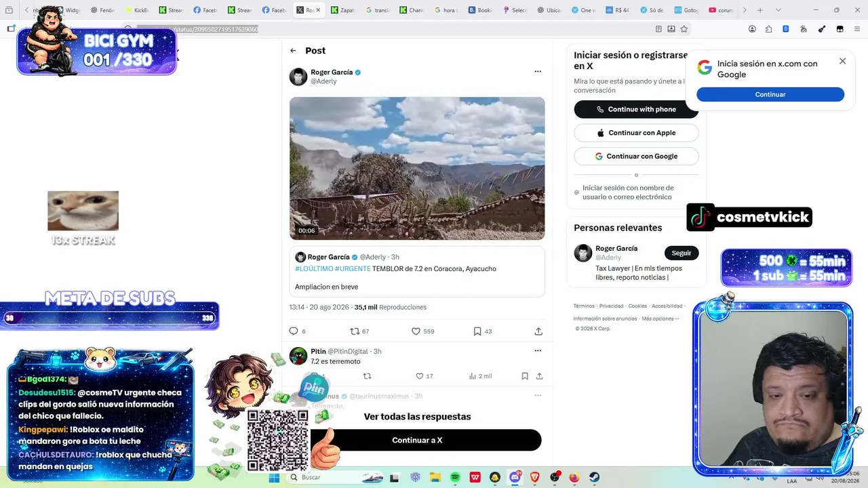Switch to the translate Google tab
The width and height of the screenshot is (868, 488).
click(x=378, y=10)
